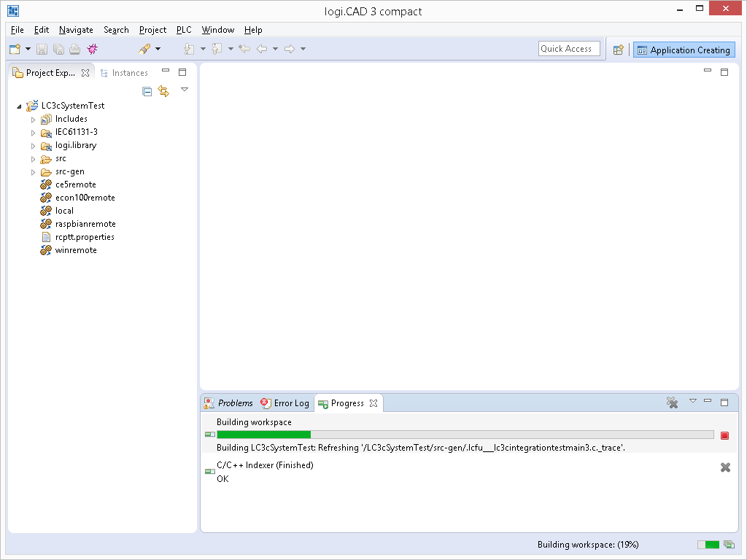
Task: Click the Quick Access search field
Action: pyautogui.click(x=569, y=49)
